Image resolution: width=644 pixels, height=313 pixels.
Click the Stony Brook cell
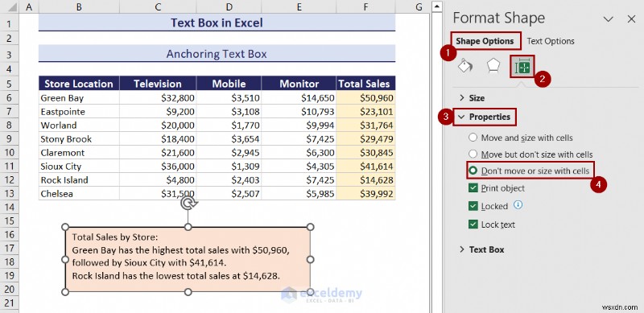79,139
